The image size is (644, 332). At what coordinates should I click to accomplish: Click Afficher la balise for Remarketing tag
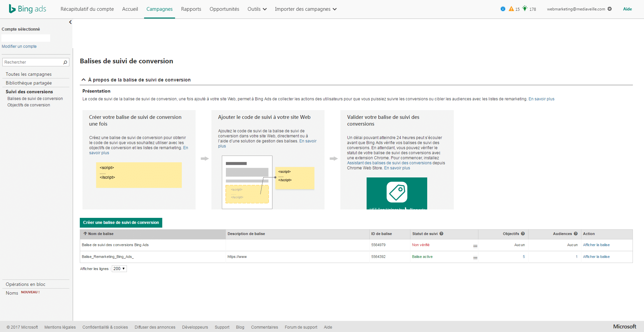point(596,257)
